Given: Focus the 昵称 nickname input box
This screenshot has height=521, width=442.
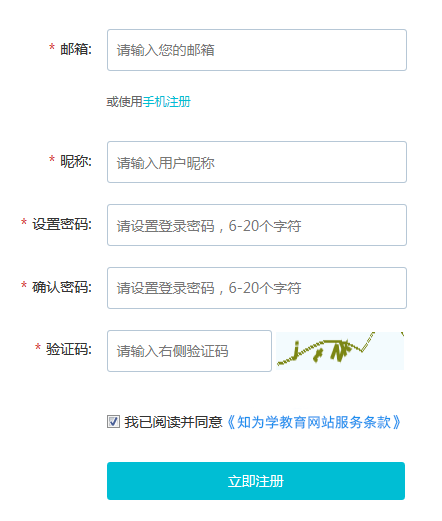Looking at the screenshot, I should [257, 162].
